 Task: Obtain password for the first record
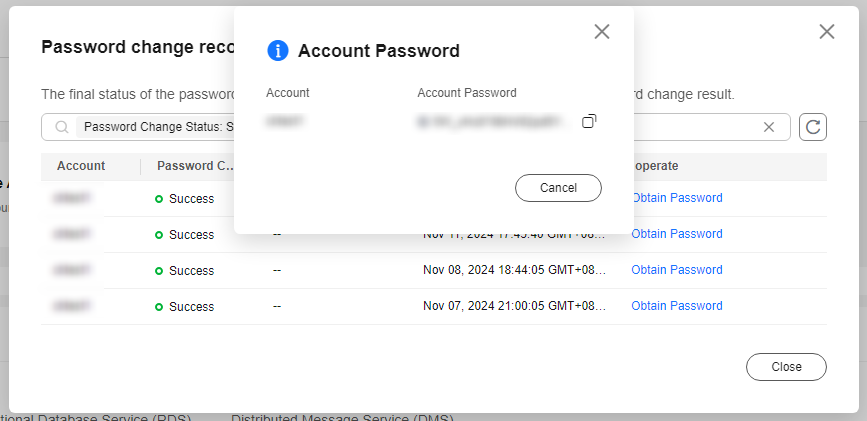677,198
